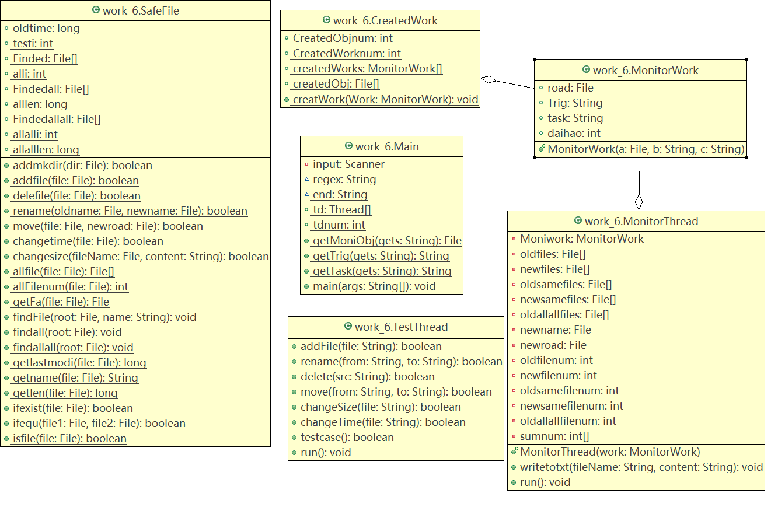Select the work_6.CreatedWork class title
Viewport: 771px width, 532px height.
point(385,20)
